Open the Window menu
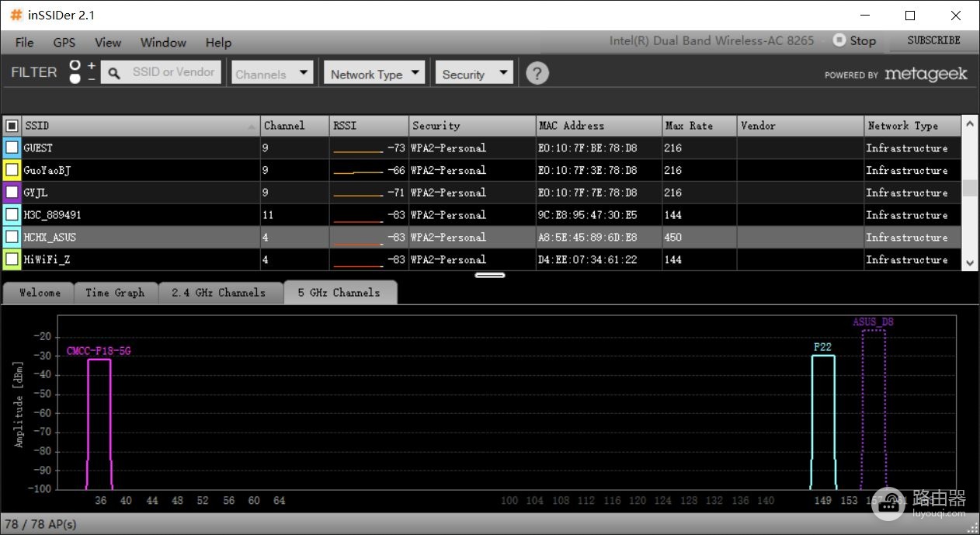Screen dimensions: 980x535 [163, 42]
